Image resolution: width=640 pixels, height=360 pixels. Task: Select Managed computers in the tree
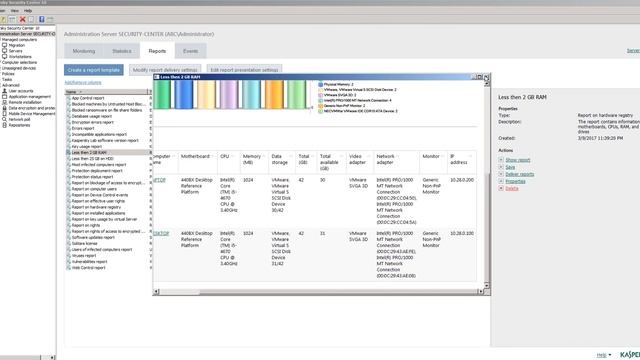19,40
